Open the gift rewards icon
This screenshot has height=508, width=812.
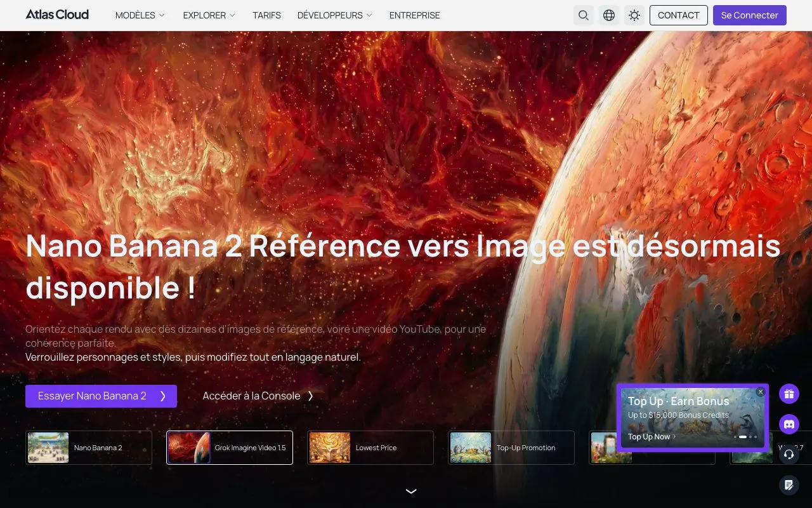789,394
